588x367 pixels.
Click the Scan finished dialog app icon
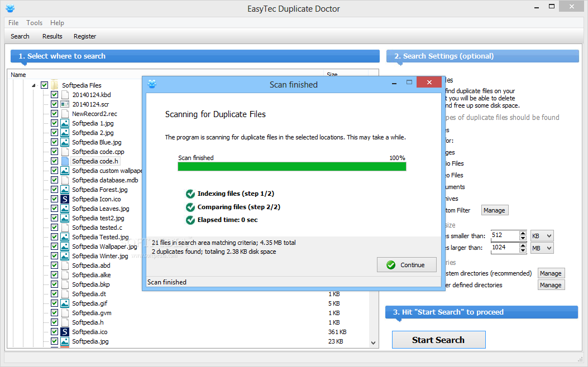click(152, 84)
